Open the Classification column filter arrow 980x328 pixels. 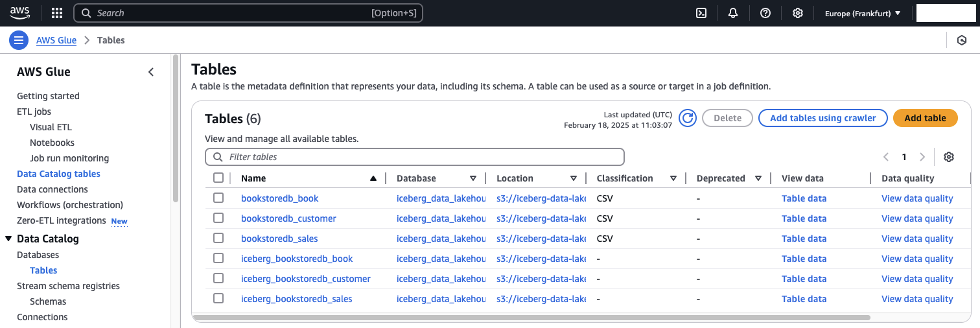click(673, 178)
